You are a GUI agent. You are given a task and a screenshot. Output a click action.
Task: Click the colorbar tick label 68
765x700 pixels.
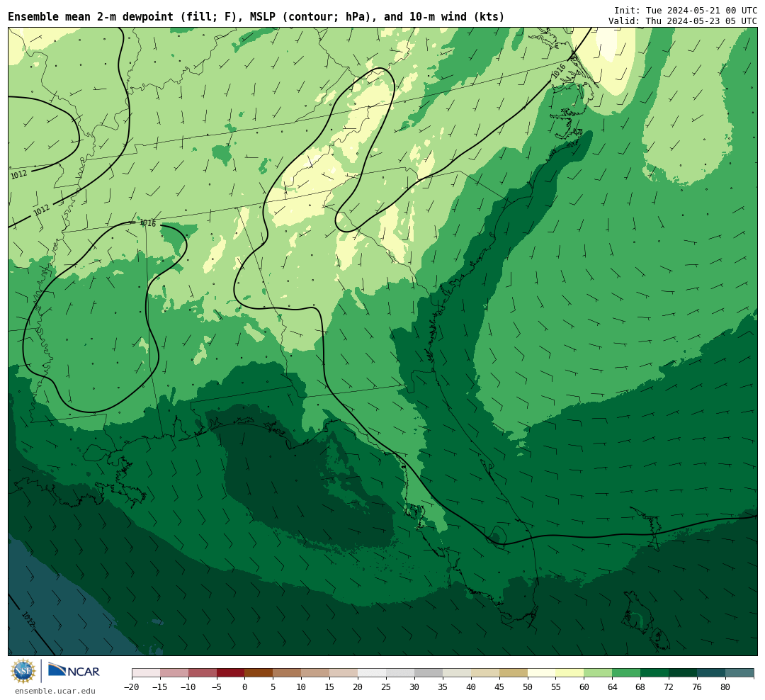[x=641, y=687]
